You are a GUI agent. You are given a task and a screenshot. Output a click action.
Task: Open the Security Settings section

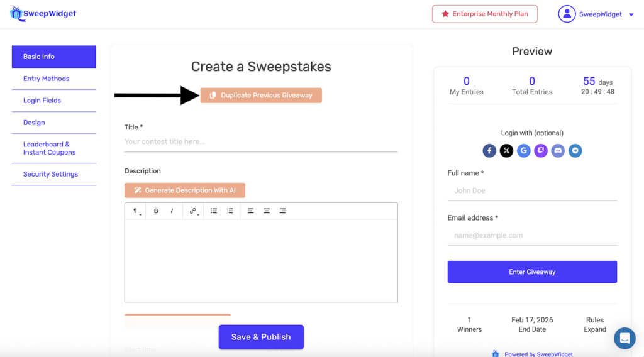(50, 174)
